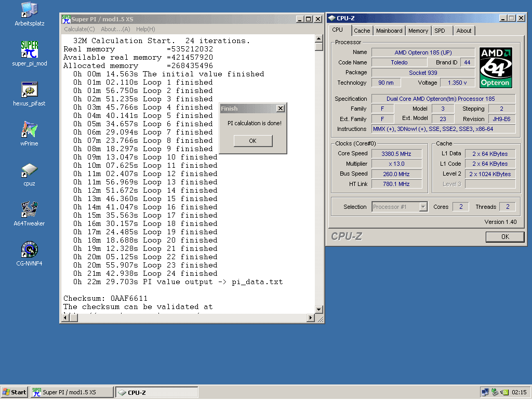Minimize the Super PI window
Screen dimensions: 532x400
point(300,19)
